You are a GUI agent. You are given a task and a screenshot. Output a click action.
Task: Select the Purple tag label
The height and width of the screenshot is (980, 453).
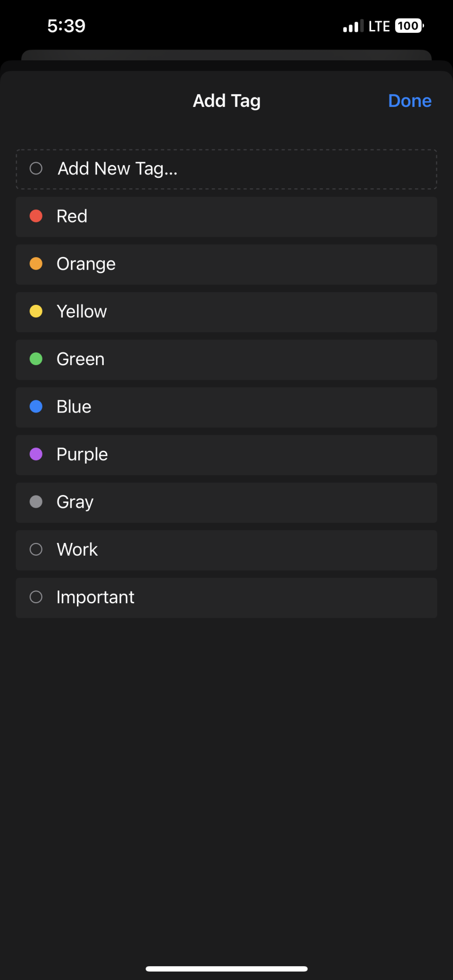pos(82,455)
